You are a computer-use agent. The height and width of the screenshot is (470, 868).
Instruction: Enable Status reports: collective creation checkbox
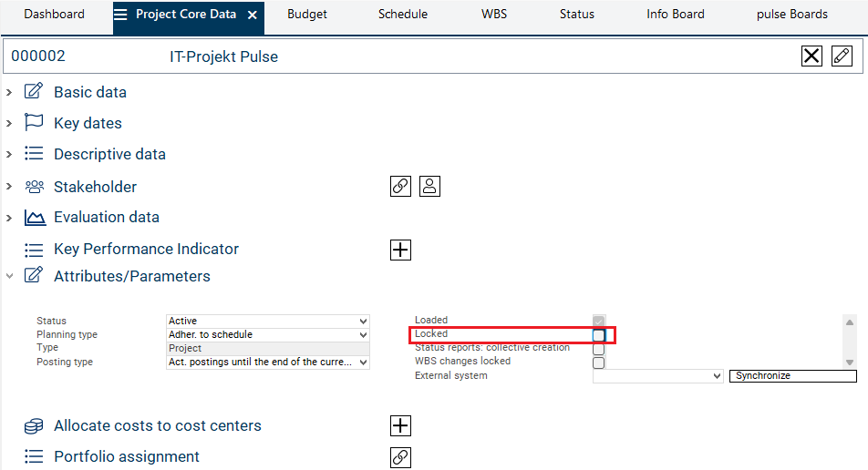point(599,349)
